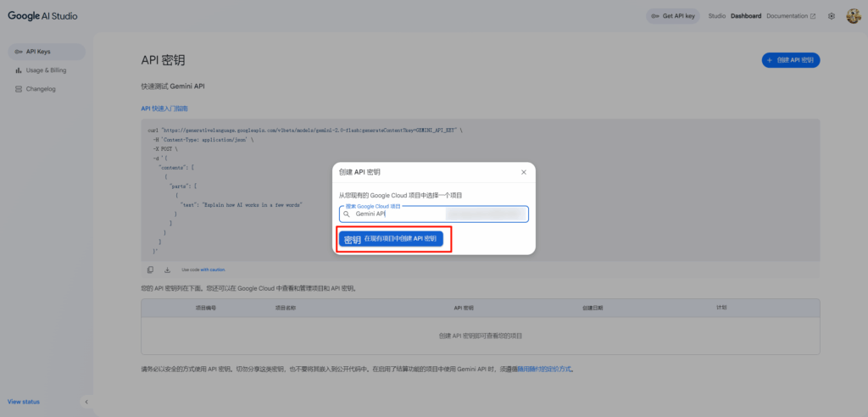Open Documentation external link
Screen dimensions: 868x417
pyautogui.click(x=791, y=16)
